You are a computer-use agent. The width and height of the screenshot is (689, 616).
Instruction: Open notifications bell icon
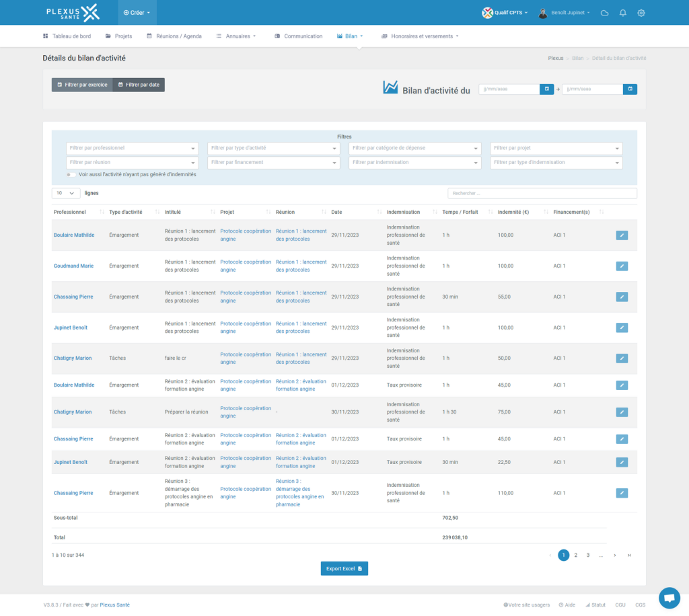[623, 13]
